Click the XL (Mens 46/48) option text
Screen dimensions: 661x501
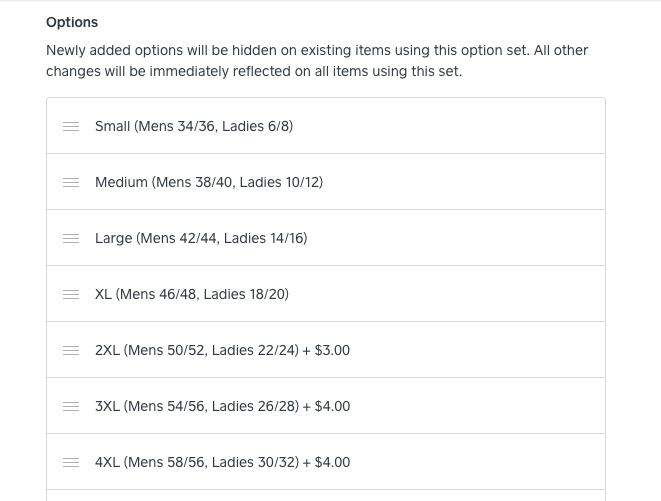(x=191, y=295)
